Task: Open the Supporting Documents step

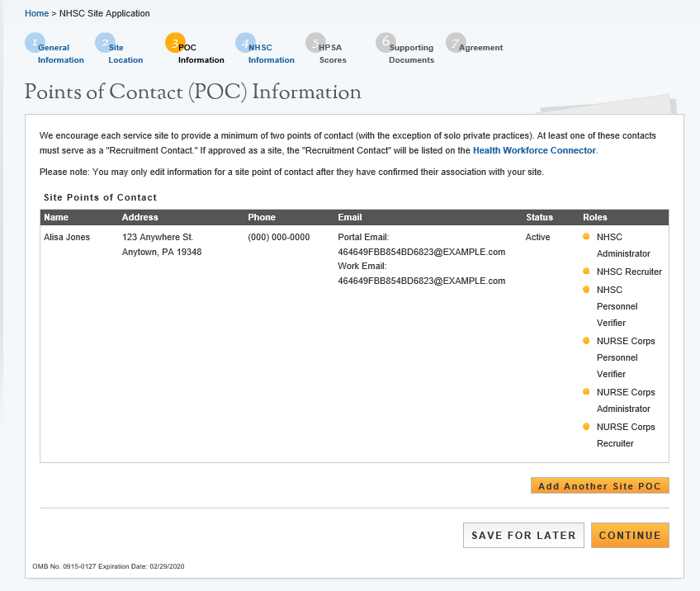Action: pos(411,54)
